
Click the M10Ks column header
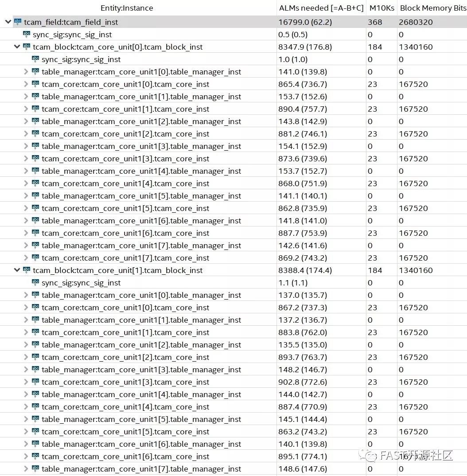381,8
